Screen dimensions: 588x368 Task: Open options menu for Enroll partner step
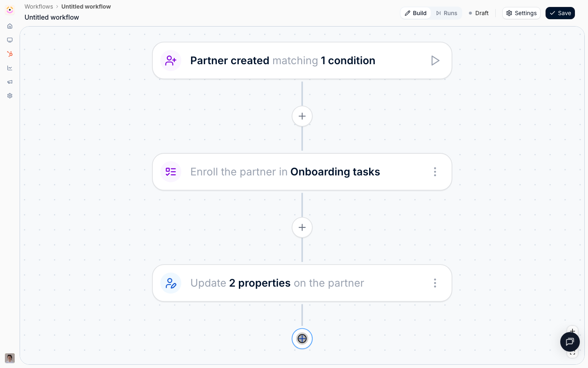coord(435,172)
